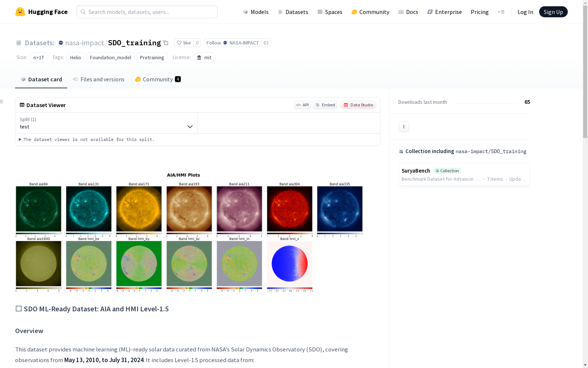The width and height of the screenshot is (588, 368).
Task: Copy dataset name with the copy icon
Action: (166, 43)
